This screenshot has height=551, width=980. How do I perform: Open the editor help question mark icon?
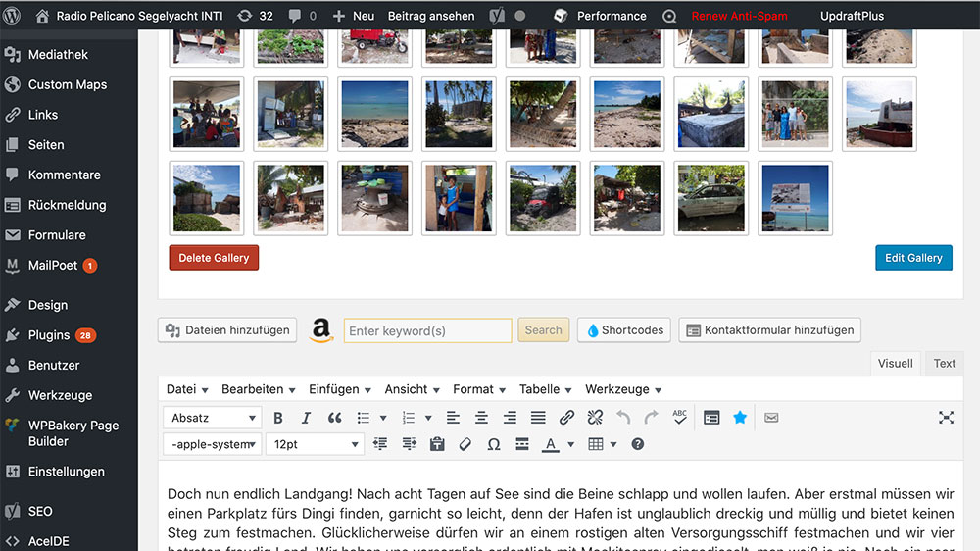tap(638, 444)
